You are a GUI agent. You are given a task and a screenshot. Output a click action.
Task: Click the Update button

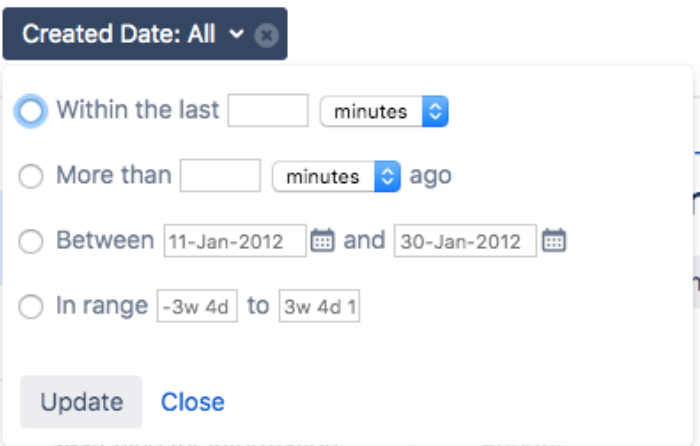[x=81, y=402]
